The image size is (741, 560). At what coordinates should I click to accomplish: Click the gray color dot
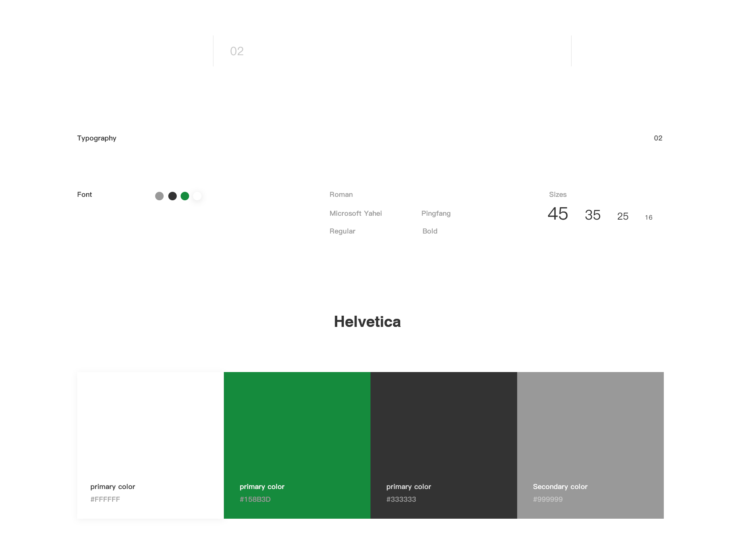(x=159, y=196)
